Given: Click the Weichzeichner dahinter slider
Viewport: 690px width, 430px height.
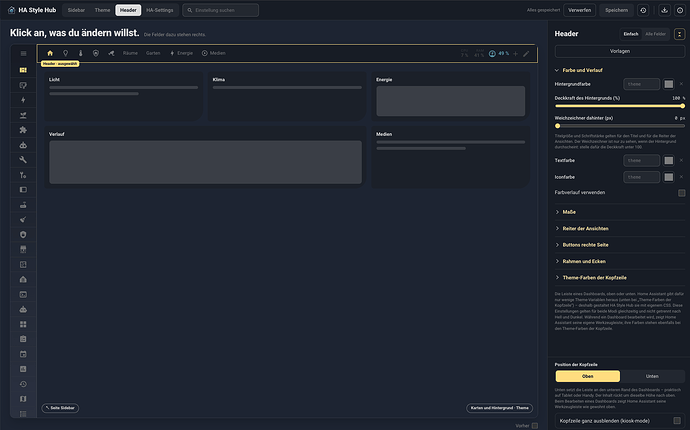Looking at the screenshot, I should tap(620, 126).
